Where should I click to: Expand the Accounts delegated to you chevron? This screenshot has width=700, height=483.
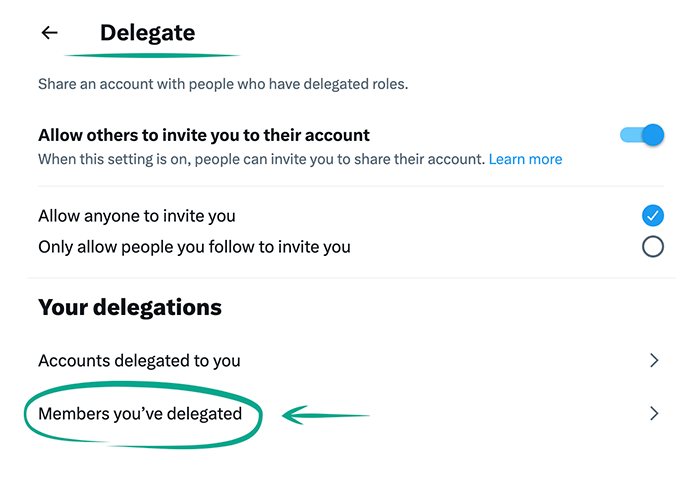[x=654, y=360]
